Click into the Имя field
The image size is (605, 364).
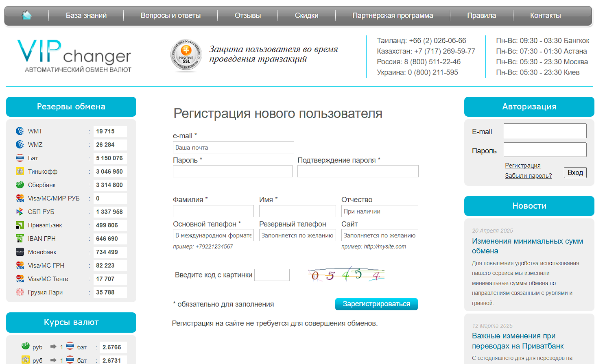pyautogui.click(x=297, y=211)
